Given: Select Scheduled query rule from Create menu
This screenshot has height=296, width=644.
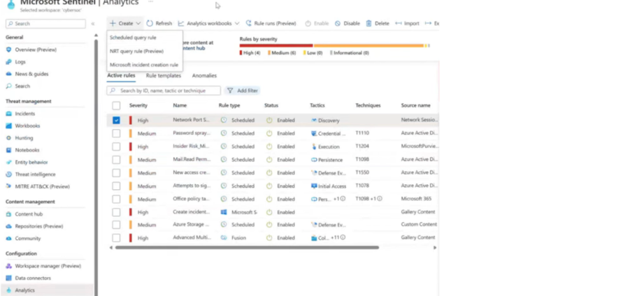Looking at the screenshot, I should tap(133, 38).
